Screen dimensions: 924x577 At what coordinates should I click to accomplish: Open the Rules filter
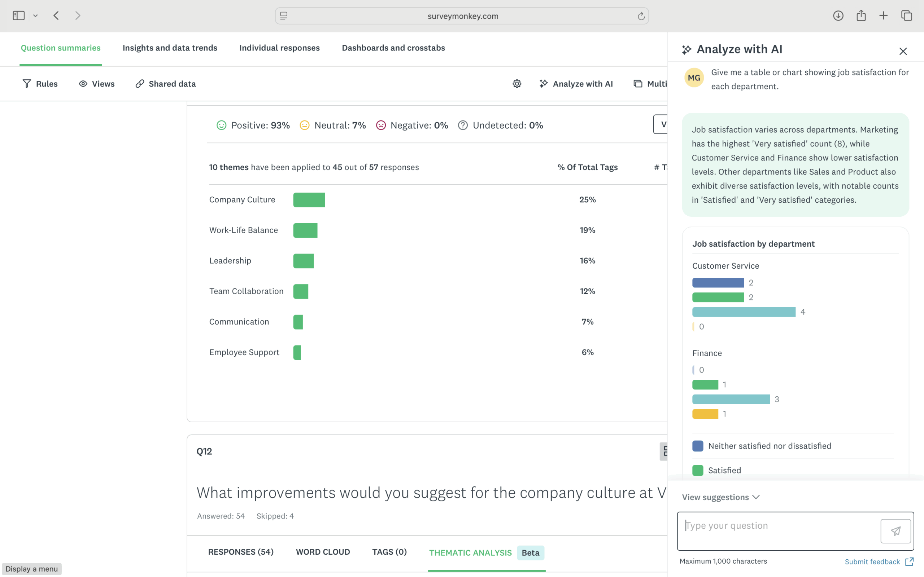tap(40, 84)
